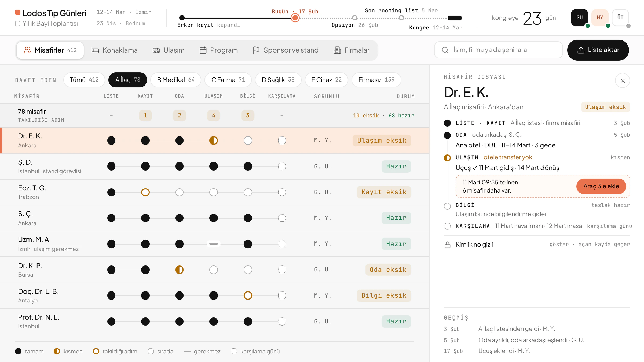Filter guests by D Sağlık
The image size is (644, 362).
(x=278, y=80)
